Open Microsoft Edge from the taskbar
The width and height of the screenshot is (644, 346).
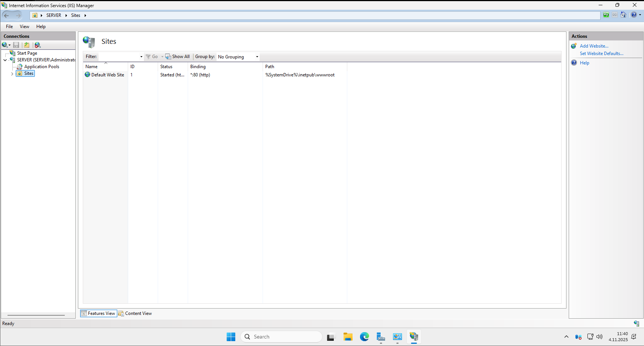click(x=364, y=337)
